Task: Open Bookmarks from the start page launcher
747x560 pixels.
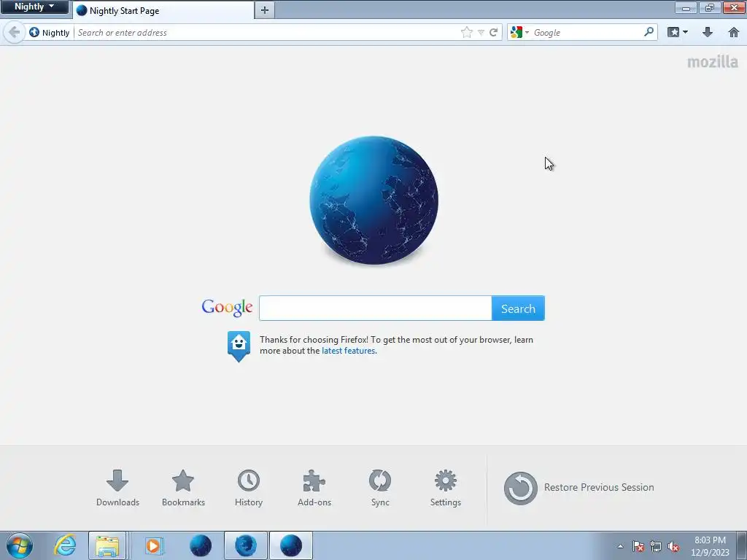Action: 183,488
